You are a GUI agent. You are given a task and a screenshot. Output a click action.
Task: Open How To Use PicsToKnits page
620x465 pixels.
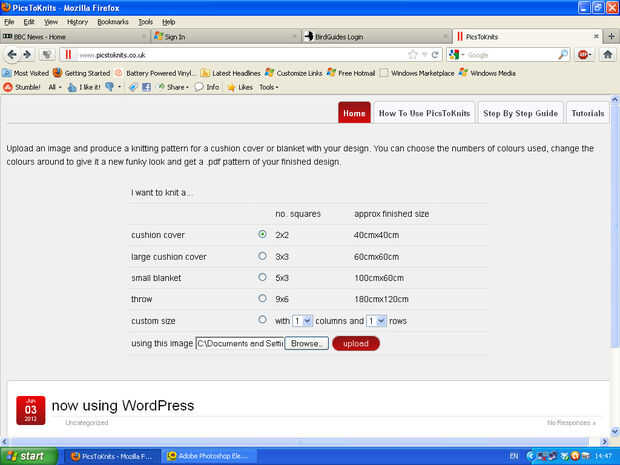pos(424,113)
